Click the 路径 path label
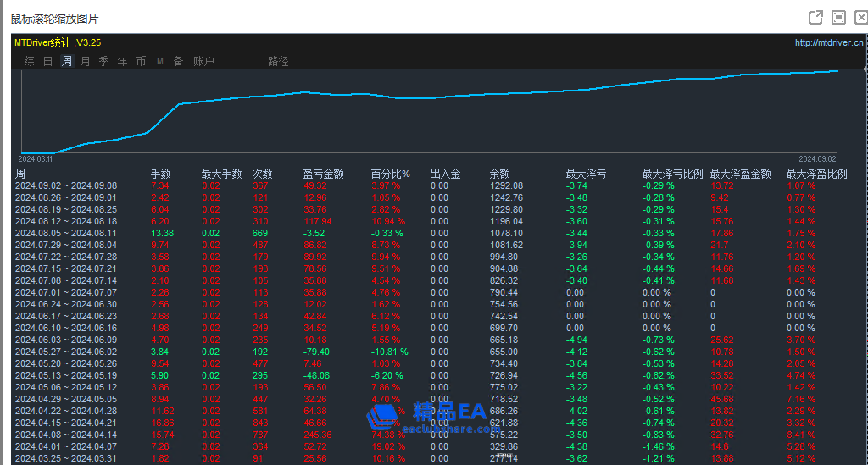Viewport: 868px width, 465px height. coord(278,61)
